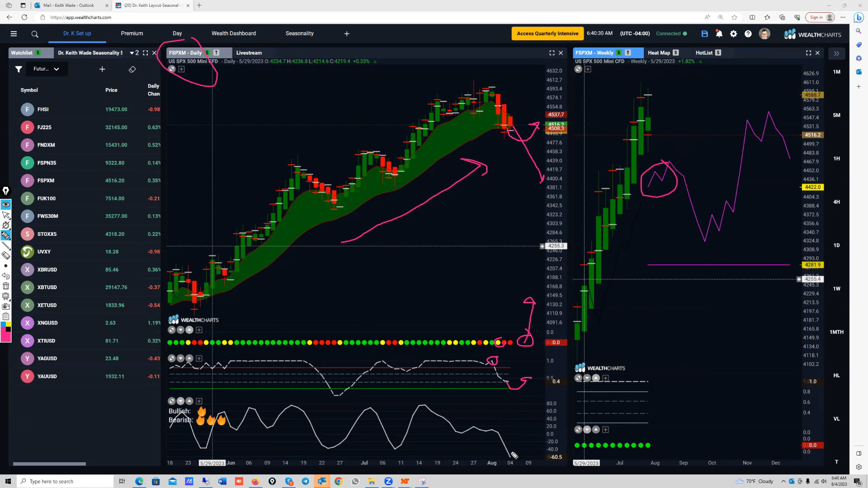Open the help question mark
This screenshot has width=868, height=488.
748,33
